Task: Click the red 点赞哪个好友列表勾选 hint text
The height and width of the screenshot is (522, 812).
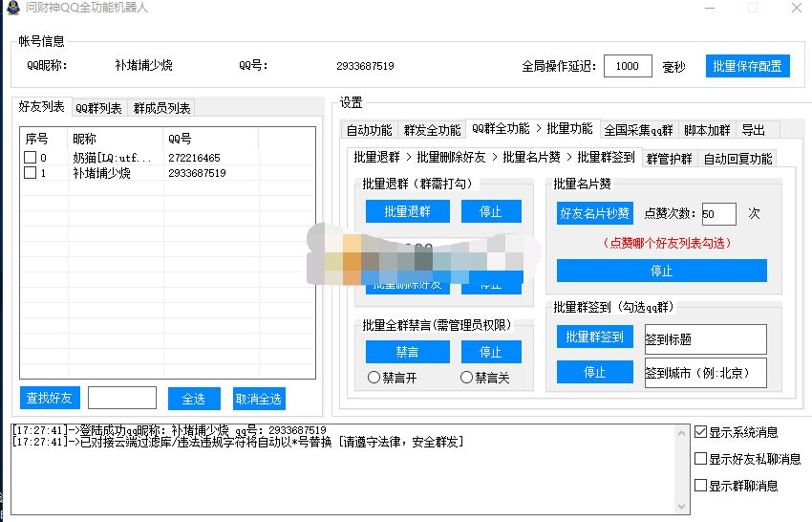Action: 667,243
